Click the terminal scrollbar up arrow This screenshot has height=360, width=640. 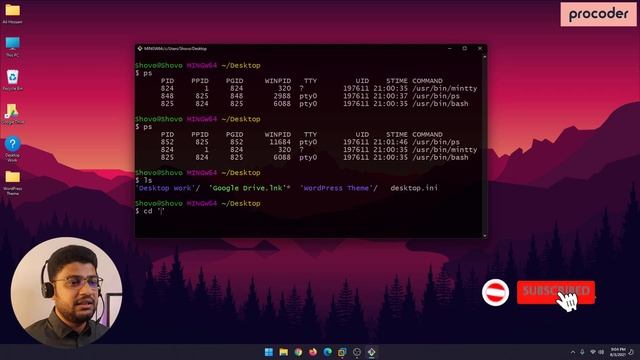click(x=484, y=57)
